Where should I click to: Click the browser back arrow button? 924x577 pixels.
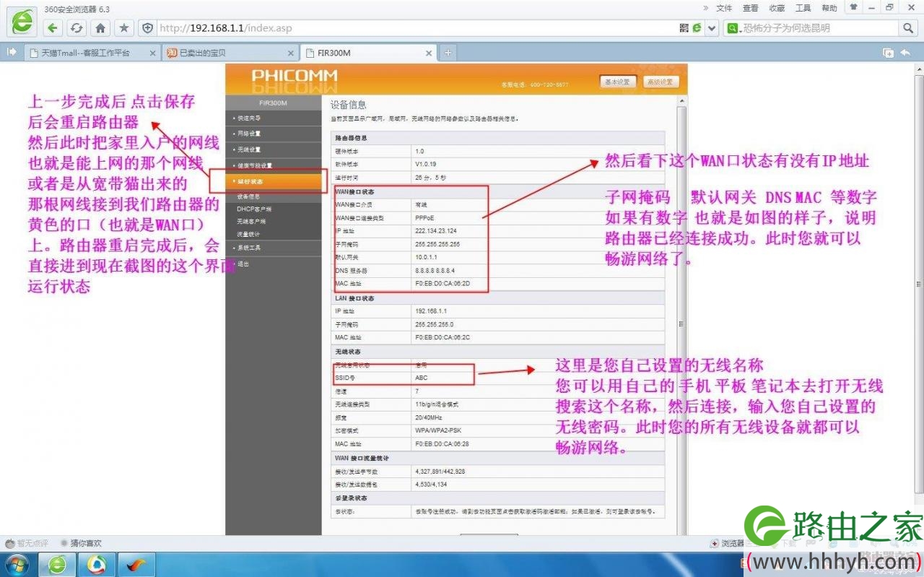pos(53,28)
